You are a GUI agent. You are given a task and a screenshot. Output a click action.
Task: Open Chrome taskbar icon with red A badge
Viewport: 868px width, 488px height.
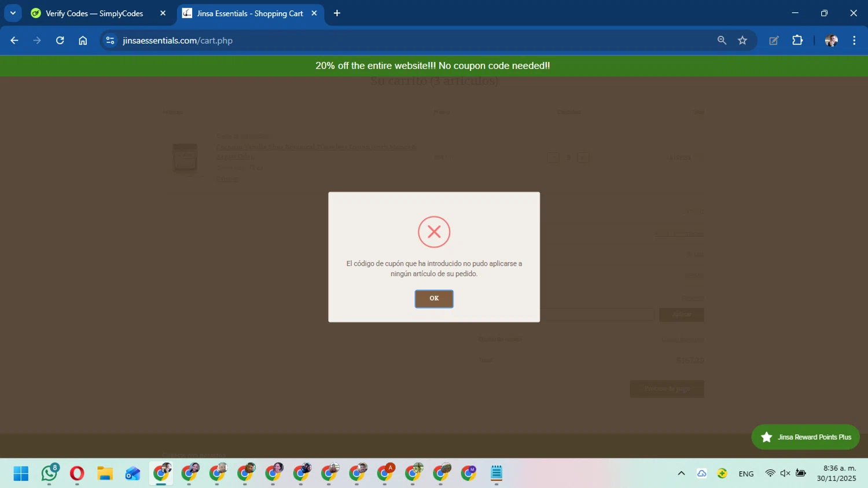click(385, 474)
